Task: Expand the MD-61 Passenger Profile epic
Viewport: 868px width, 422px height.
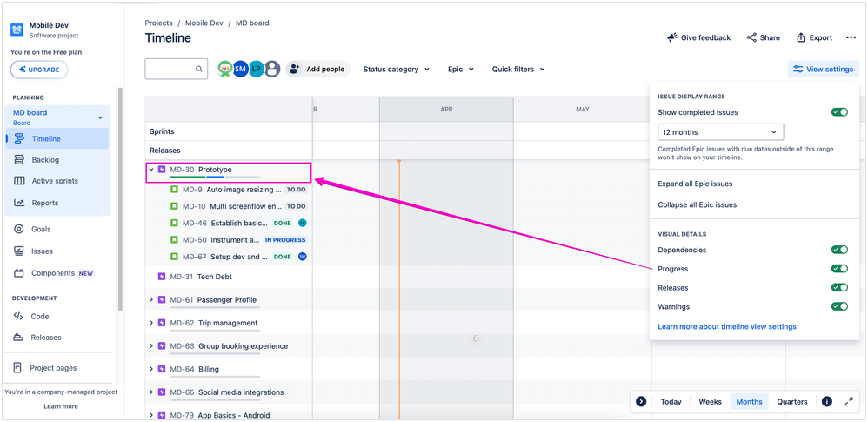Action: coord(151,299)
